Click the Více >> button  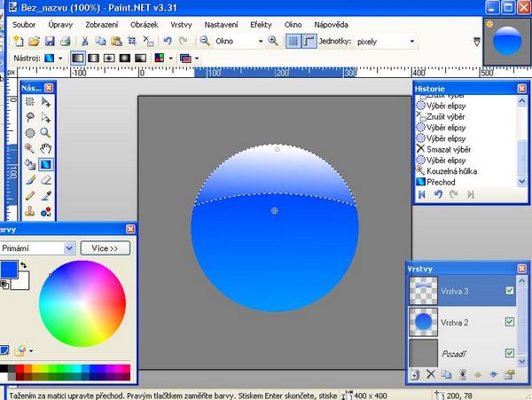105,248
